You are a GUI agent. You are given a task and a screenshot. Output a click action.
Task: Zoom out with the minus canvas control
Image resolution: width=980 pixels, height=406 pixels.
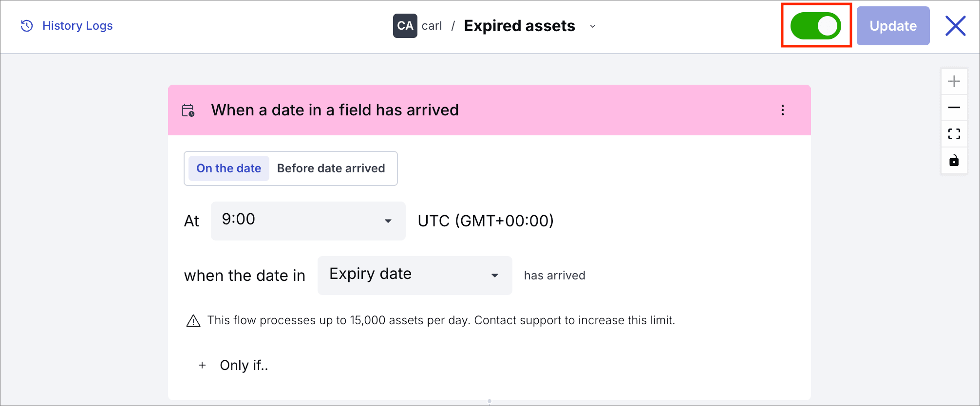click(954, 108)
